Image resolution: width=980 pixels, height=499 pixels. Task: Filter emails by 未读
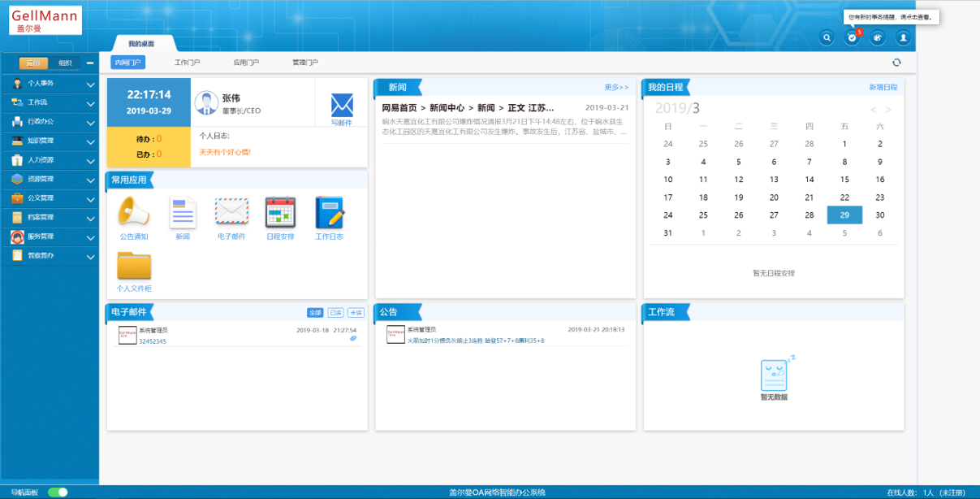click(356, 313)
